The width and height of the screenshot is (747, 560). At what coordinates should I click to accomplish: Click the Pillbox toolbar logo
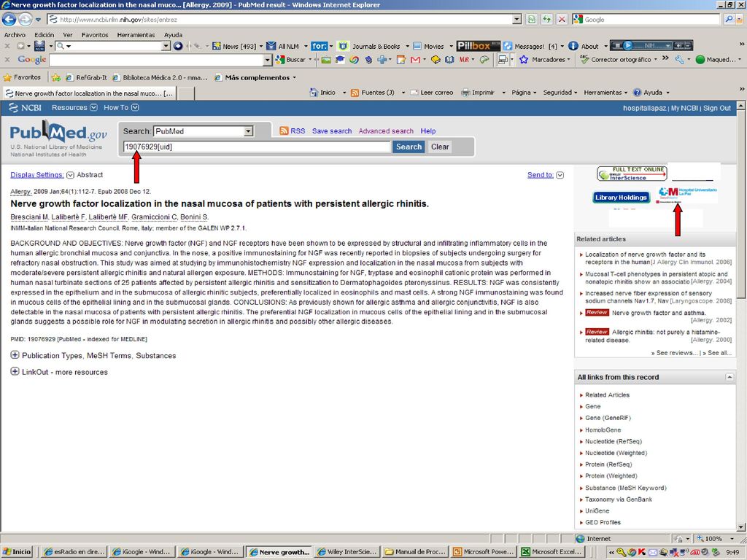click(478, 46)
